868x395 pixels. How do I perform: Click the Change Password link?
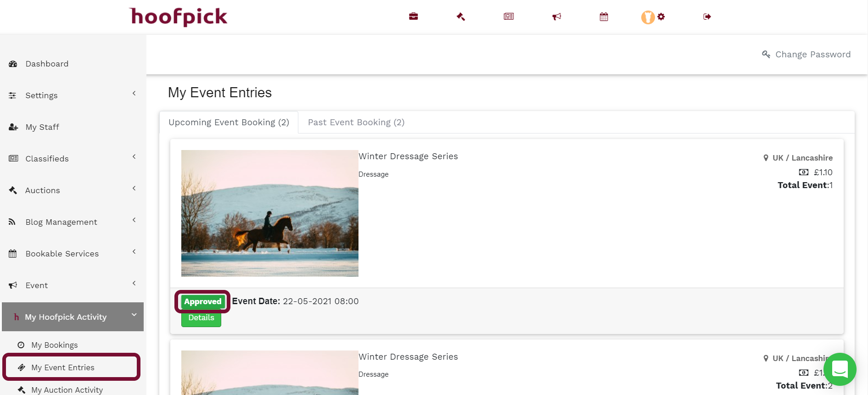point(806,55)
